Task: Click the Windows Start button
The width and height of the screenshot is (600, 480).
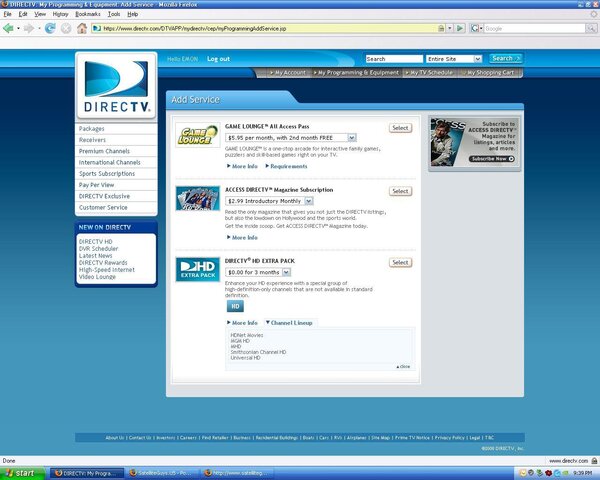Action: [22, 473]
